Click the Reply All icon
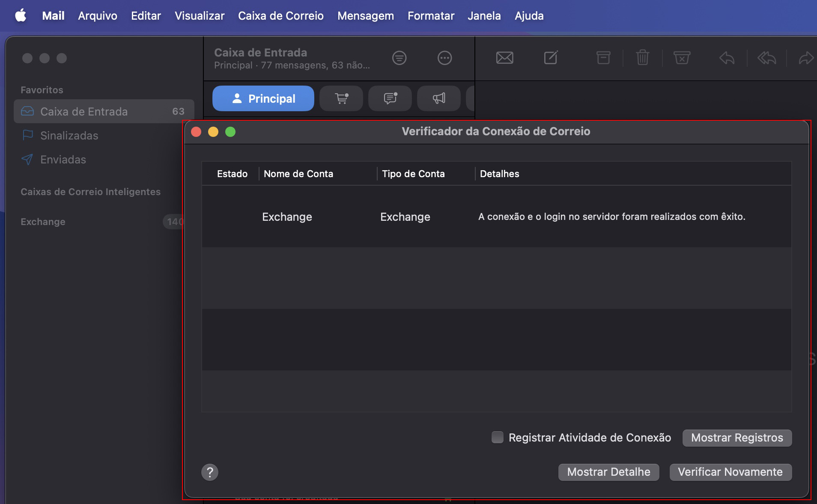817x504 pixels. pos(766,58)
